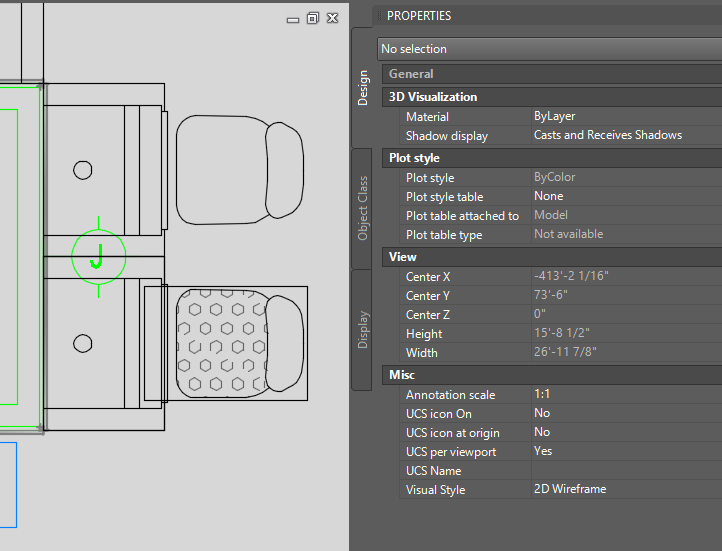Switch to the Object Class tab
722x551 pixels.
(x=362, y=208)
